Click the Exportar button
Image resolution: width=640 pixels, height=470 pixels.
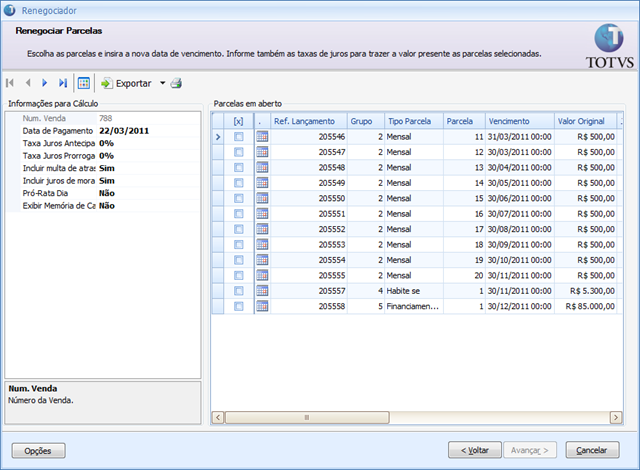point(127,83)
